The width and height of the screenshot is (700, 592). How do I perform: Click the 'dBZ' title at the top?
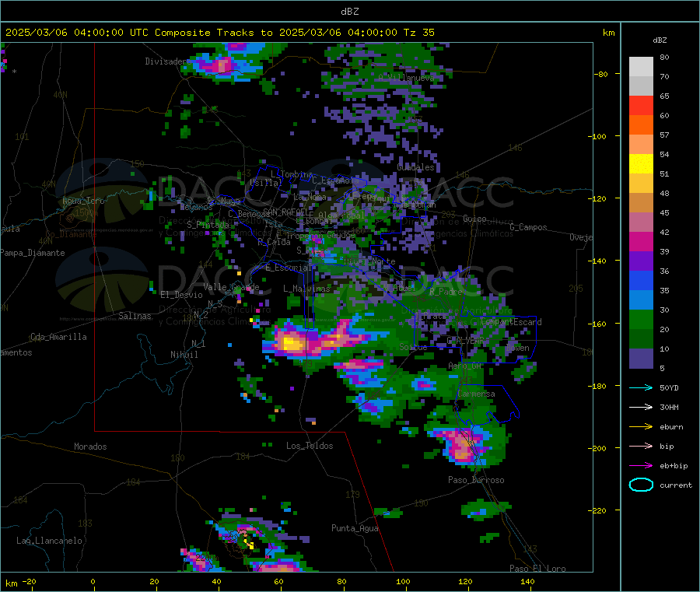point(349,11)
